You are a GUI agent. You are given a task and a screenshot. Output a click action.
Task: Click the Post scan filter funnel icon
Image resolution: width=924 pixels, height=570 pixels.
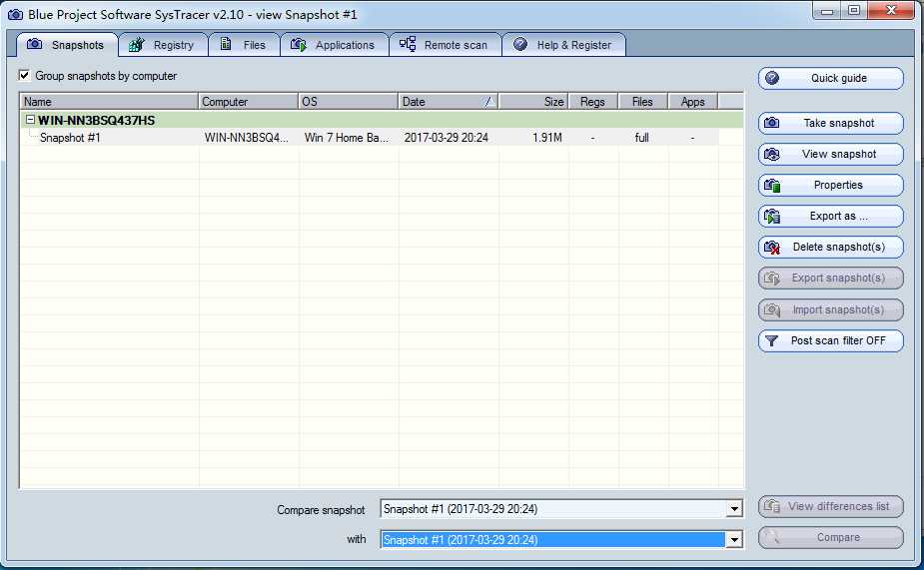click(771, 341)
